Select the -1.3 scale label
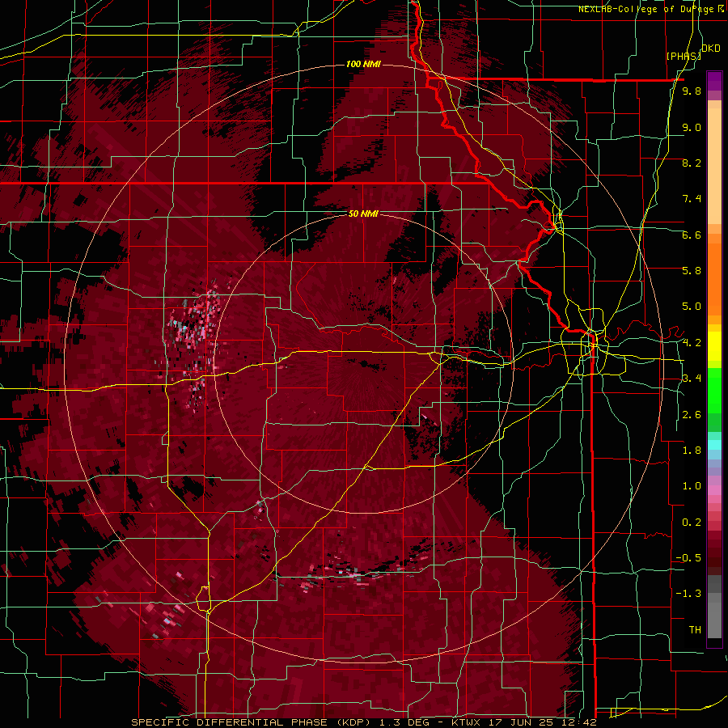The height and width of the screenshot is (728, 728). pos(688,594)
